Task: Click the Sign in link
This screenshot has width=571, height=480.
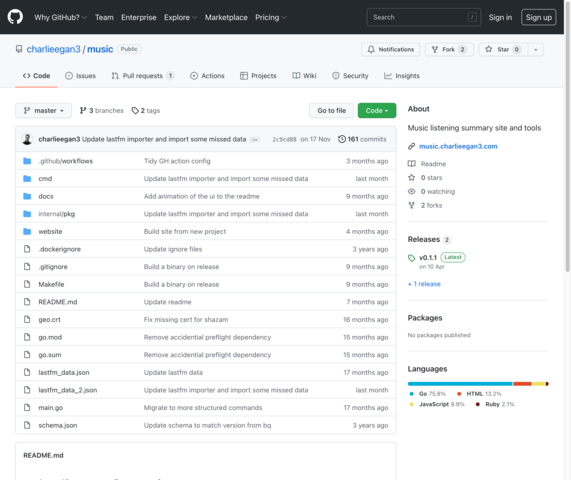Action: coord(500,17)
